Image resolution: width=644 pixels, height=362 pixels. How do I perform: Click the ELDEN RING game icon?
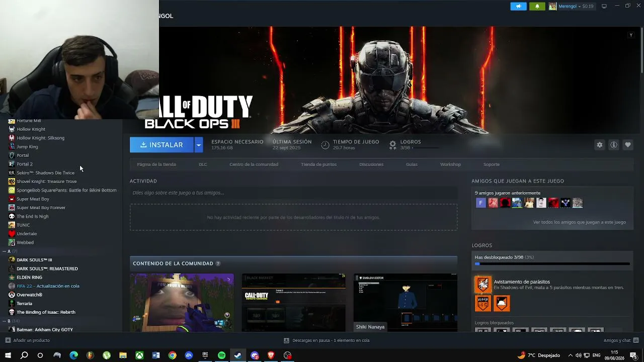[x=12, y=277]
